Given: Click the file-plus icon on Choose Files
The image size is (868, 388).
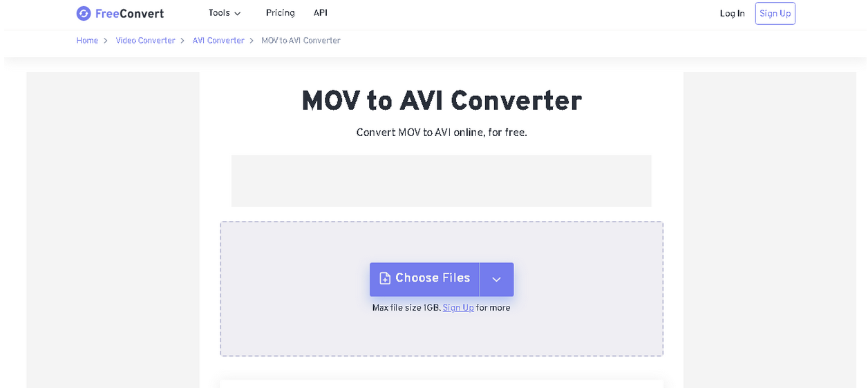Looking at the screenshot, I should pyautogui.click(x=385, y=278).
